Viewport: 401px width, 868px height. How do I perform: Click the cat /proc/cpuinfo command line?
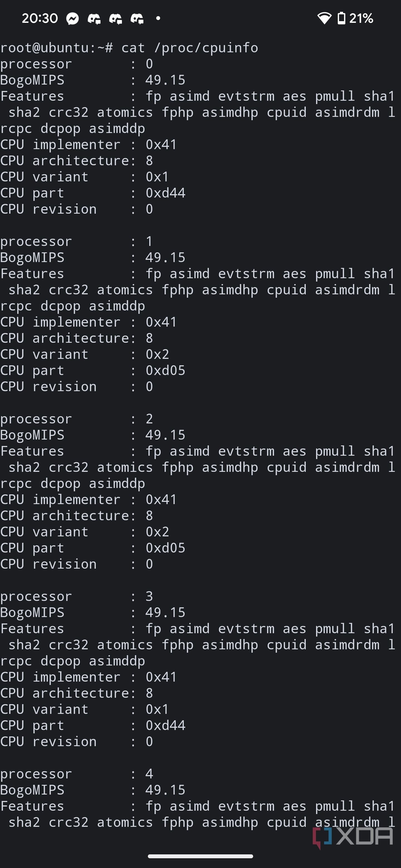129,48
